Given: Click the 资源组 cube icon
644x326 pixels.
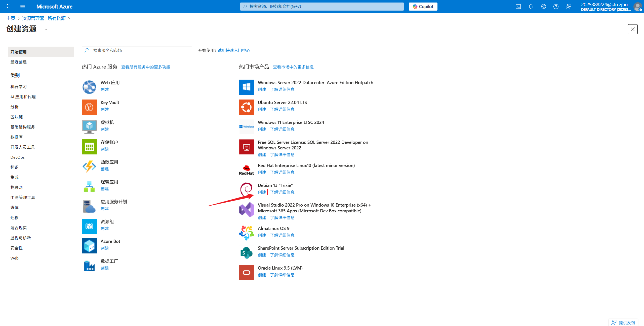Looking at the screenshot, I should point(89,226).
